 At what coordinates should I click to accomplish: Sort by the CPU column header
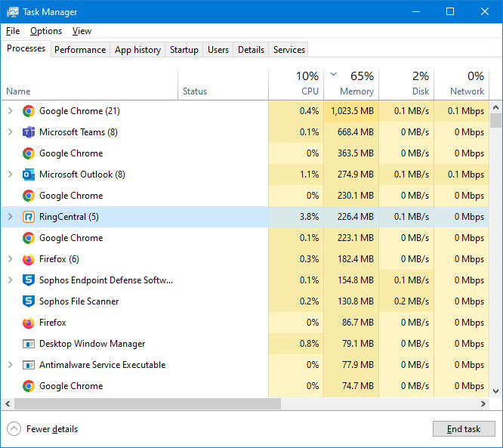point(296,84)
